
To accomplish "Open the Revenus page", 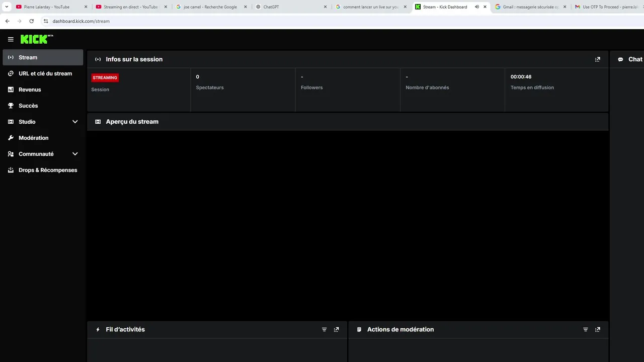I will tap(43, 89).
